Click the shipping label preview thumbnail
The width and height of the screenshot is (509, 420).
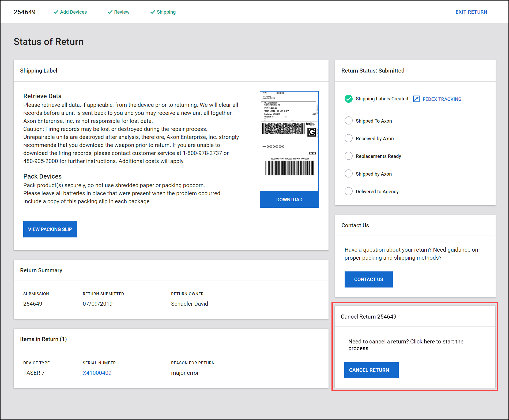[289, 141]
